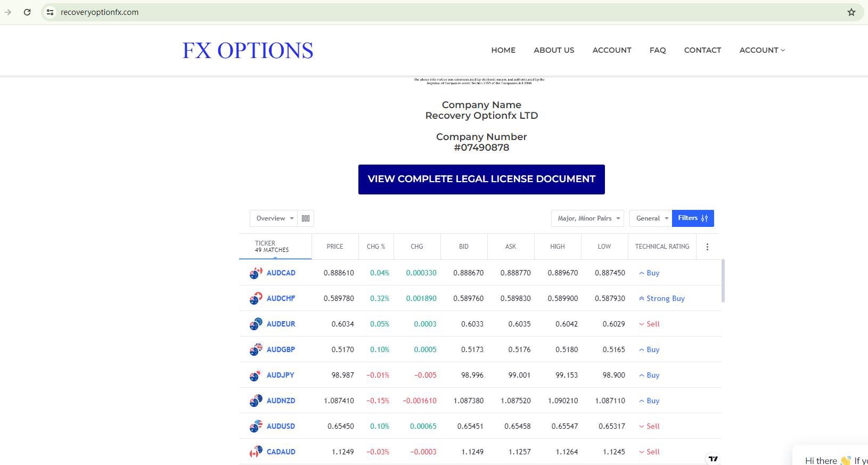Go to the ABOUT US page

point(554,50)
